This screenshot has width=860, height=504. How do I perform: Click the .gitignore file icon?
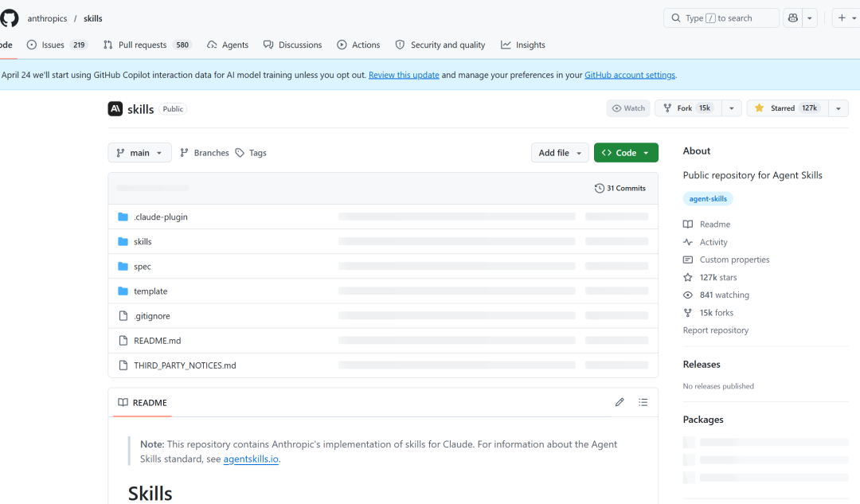coord(123,316)
